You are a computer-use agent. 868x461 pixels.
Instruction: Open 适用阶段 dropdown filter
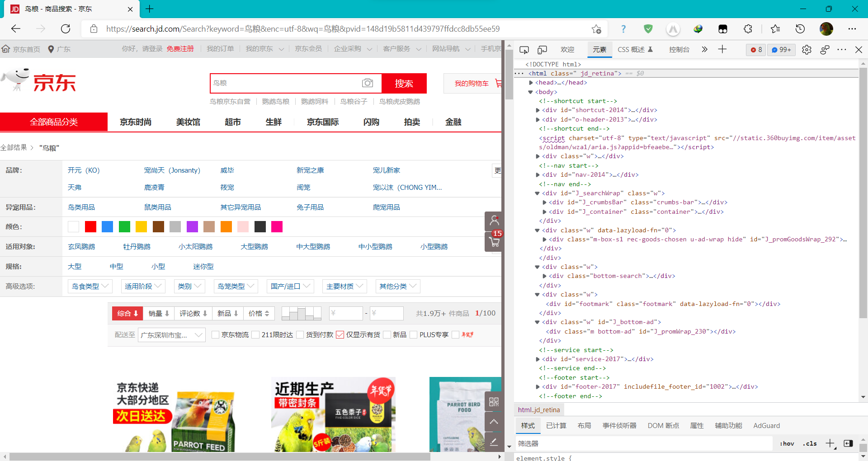point(143,286)
